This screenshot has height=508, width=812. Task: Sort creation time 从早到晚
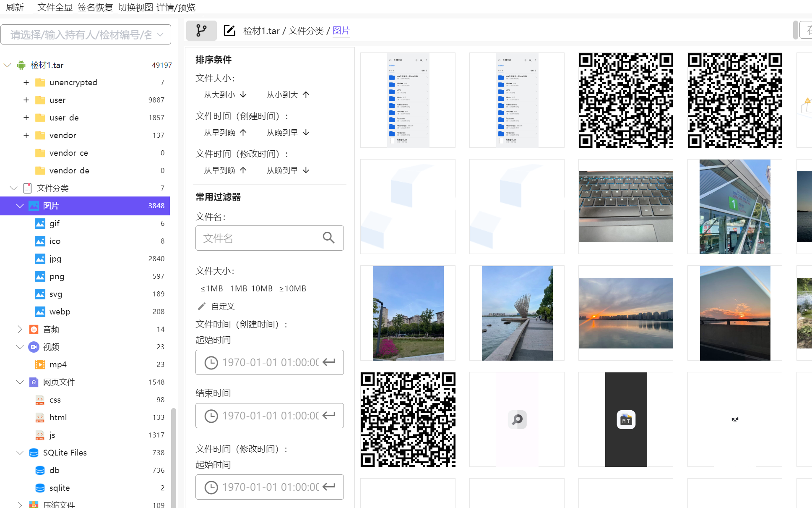(x=225, y=133)
